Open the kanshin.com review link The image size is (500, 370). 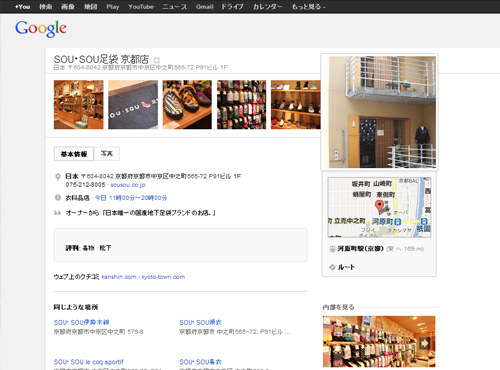[119, 277]
